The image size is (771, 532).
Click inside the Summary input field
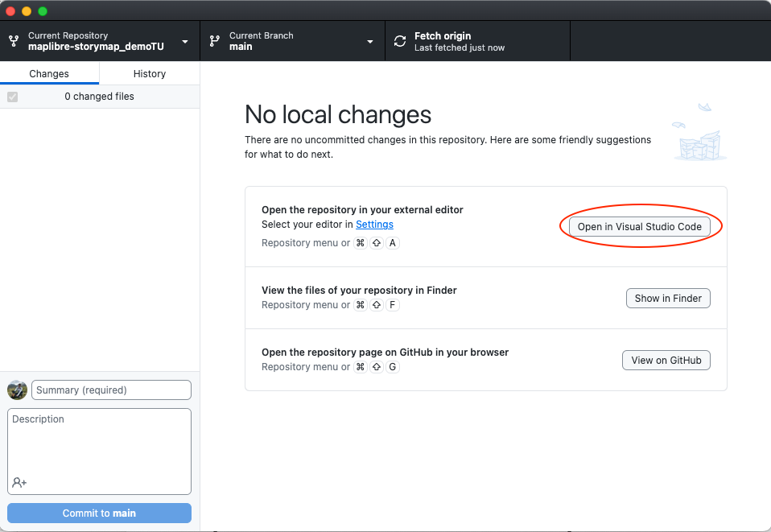pyautogui.click(x=111, y=390)
